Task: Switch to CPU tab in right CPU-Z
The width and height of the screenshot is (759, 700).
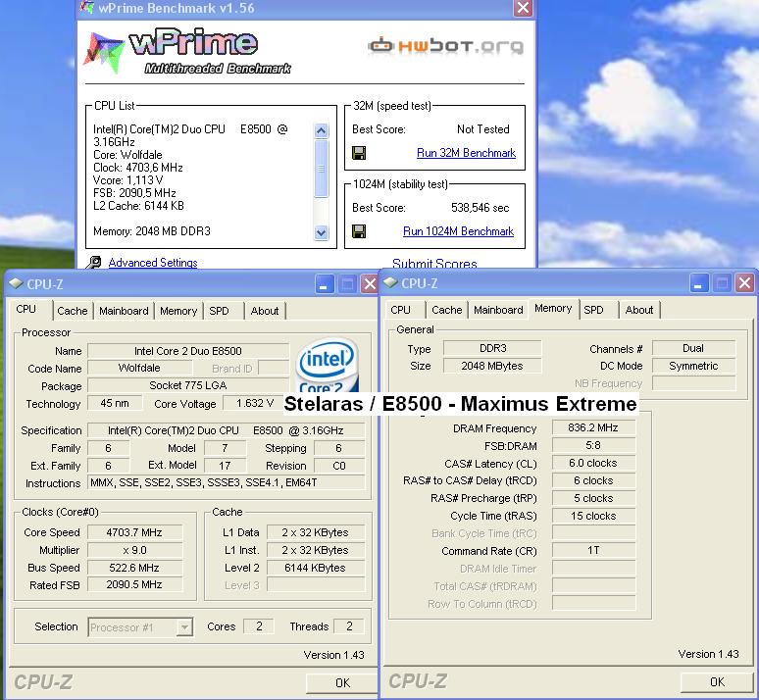Action: 400,310
